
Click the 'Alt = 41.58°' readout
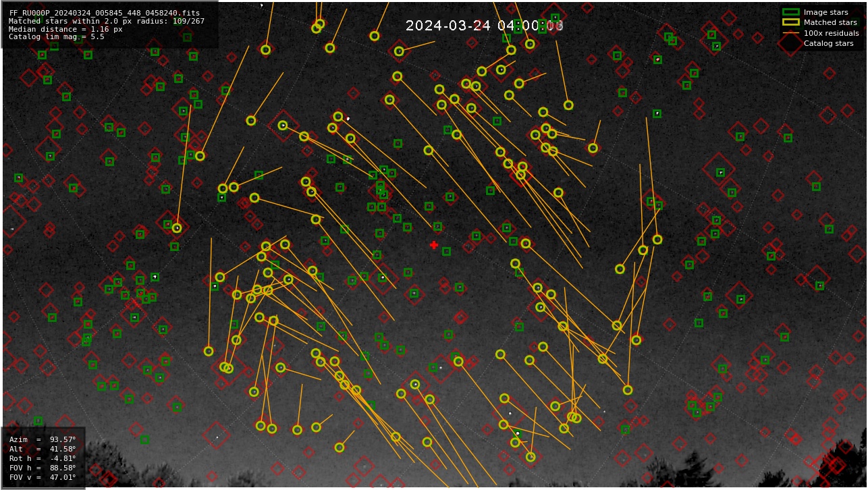[43, 449]
